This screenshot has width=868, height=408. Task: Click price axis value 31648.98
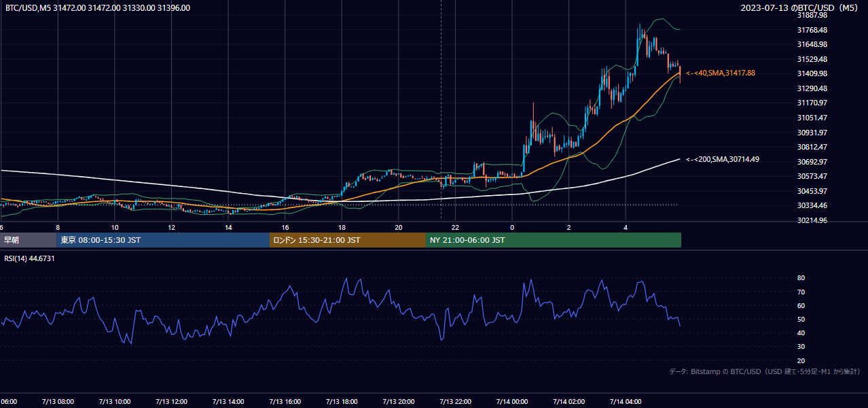(x=812, y=44)
